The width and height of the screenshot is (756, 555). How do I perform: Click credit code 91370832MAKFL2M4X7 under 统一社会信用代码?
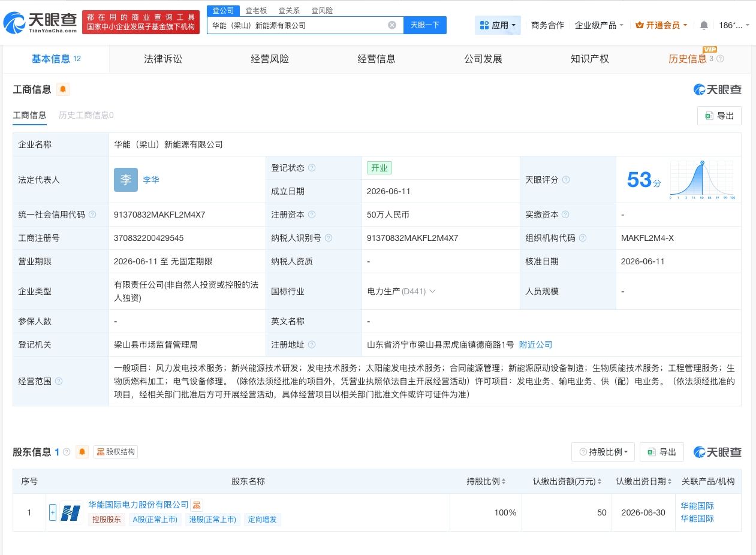[159, 215]
